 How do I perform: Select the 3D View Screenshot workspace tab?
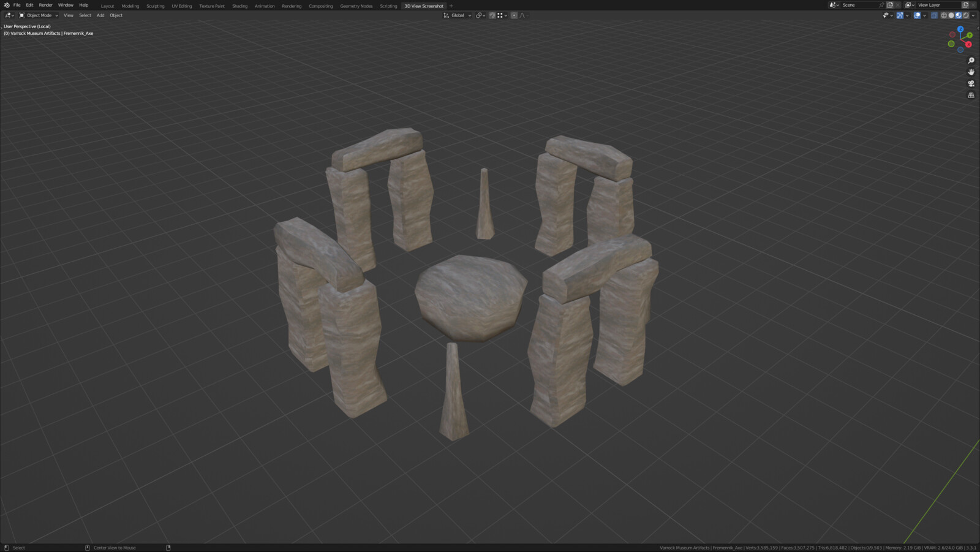[424, 6]
